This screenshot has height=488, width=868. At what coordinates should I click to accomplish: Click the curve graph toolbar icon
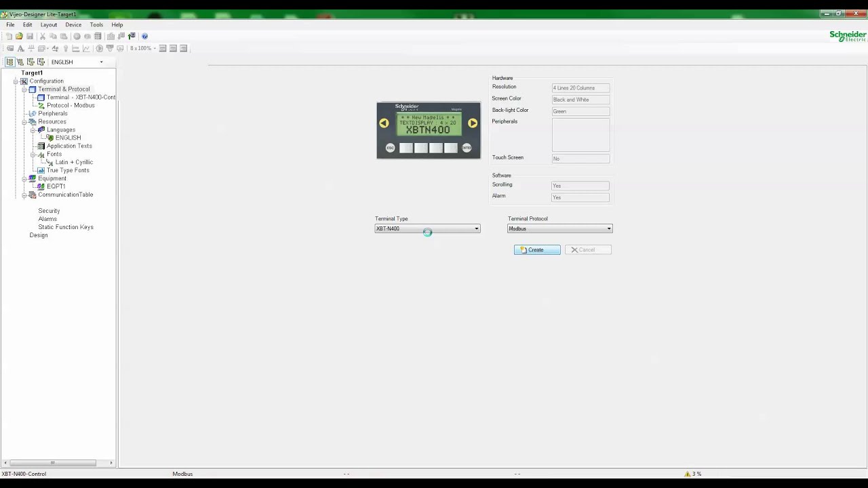(x=87, y=48)
